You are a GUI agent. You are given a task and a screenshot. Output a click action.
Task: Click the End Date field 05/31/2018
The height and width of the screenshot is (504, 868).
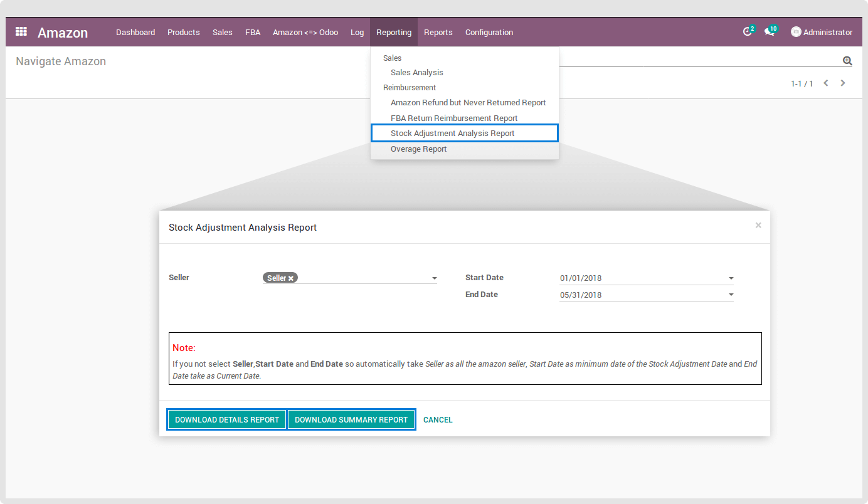click(x=647, y=295)
